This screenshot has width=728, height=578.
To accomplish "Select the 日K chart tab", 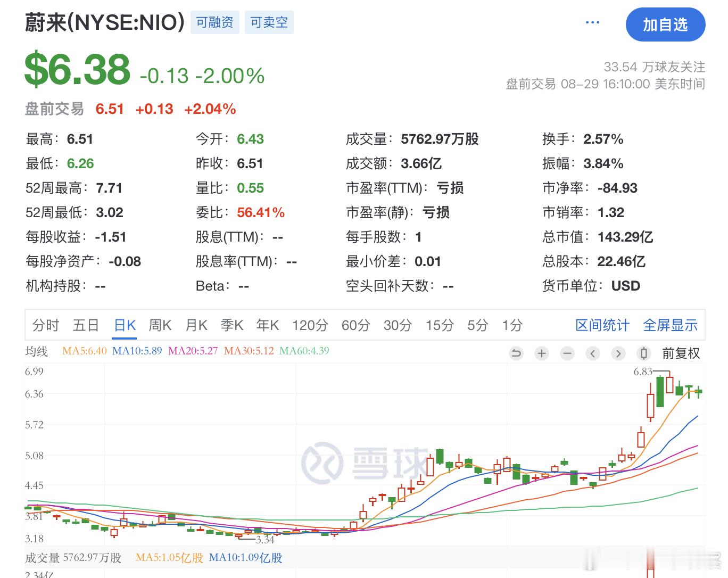I will pos(125,325).
